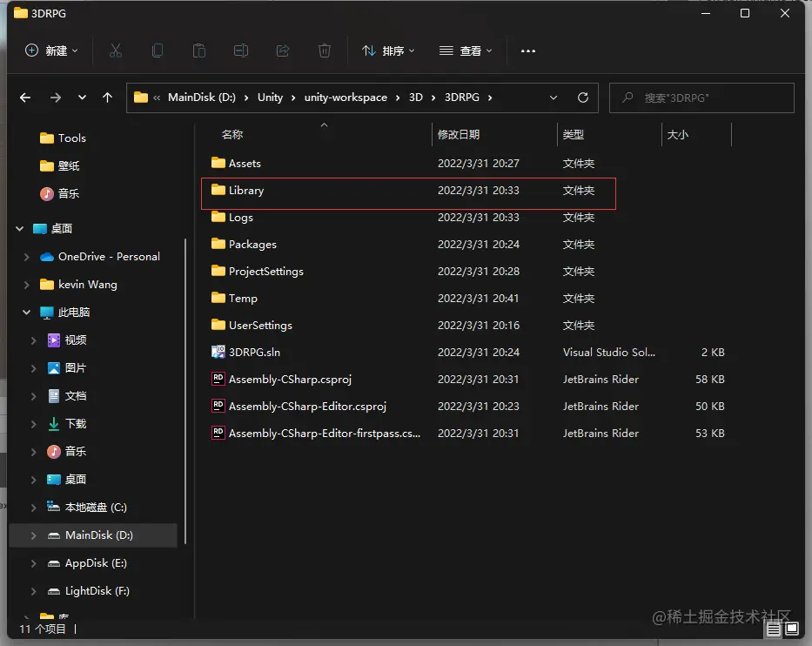Open the three-dot more options menu
This screenshot has width=812, height=646.
(528, 50)
